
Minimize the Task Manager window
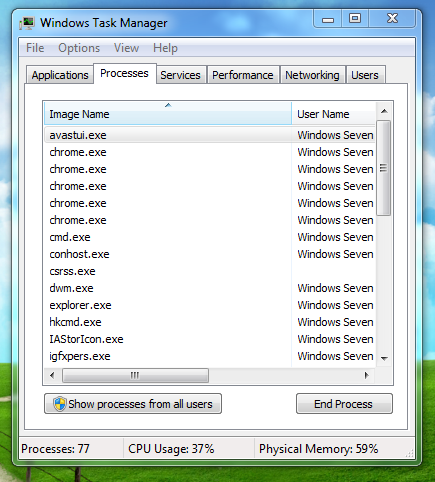[x=328, y=19]
